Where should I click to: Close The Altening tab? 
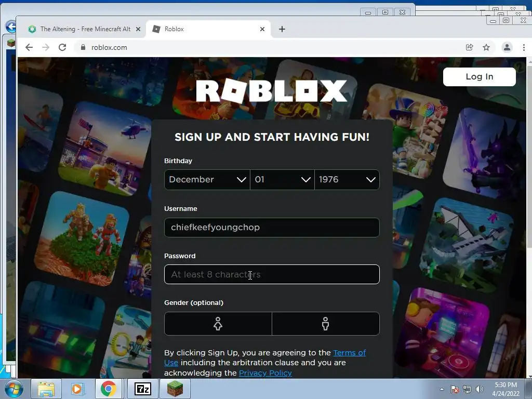tap(138, 29)
